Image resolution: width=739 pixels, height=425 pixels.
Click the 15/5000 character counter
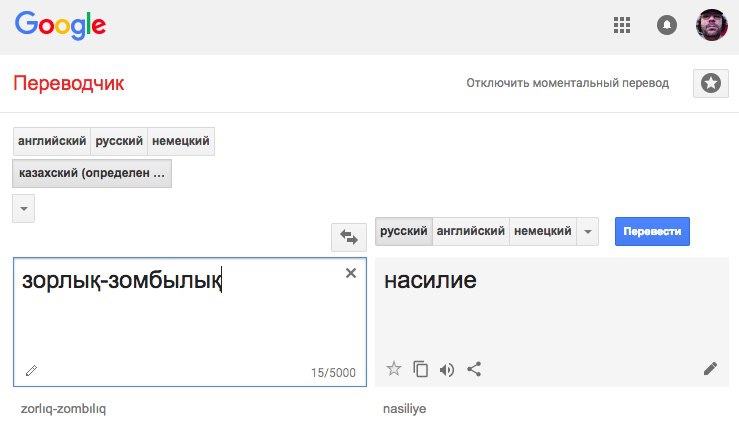tap(333, 373)
